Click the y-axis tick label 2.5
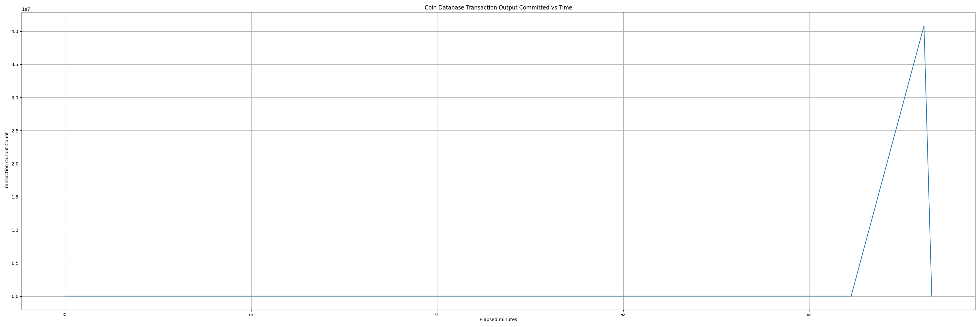Screen dimensions: 980x327 click(x=14, y=131)
